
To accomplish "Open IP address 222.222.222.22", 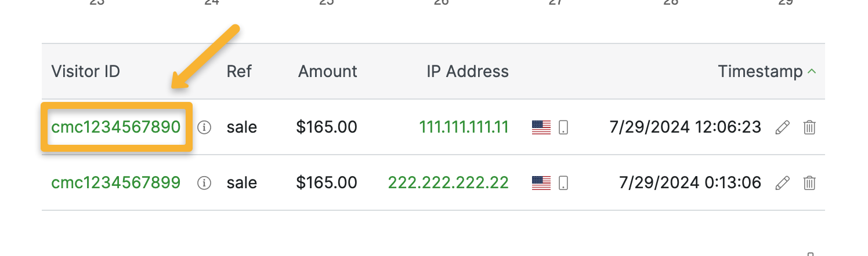I will (x=448, y=183).
